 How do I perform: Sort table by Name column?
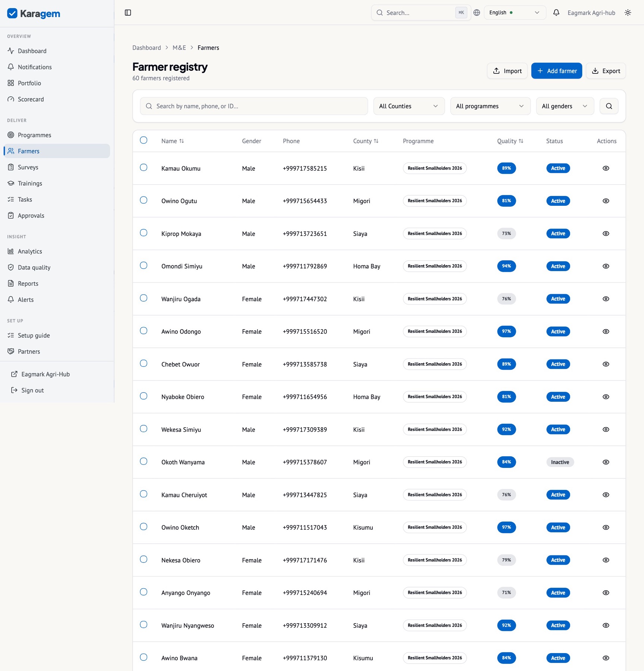click(x=173, y=141)
